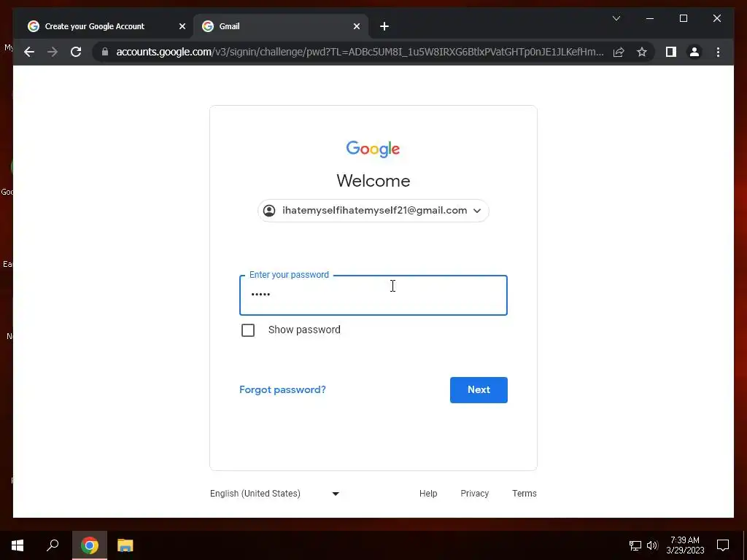Expand the English (United States) language selector
The width and height of the screenshot is (747, 560).
[275, 494]
